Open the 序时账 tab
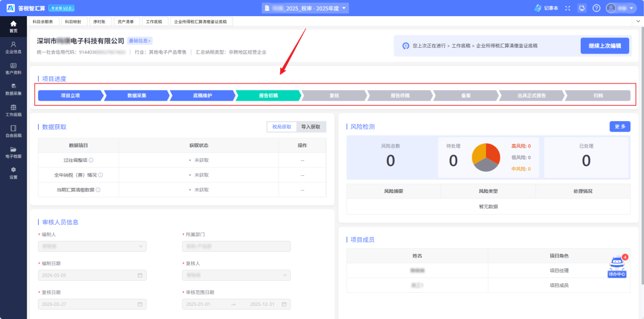The width and height of the screenshot is (644, 319). click(100, 21)
